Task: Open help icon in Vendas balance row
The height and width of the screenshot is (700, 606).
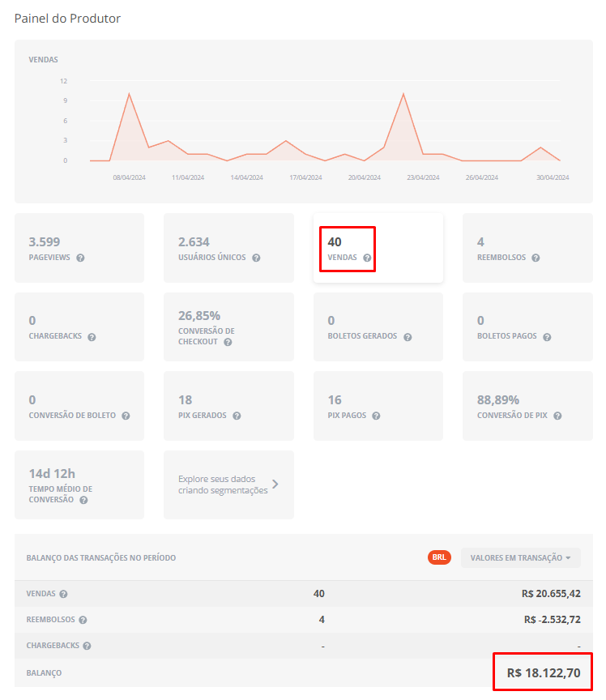Action: tap(63, 594)
